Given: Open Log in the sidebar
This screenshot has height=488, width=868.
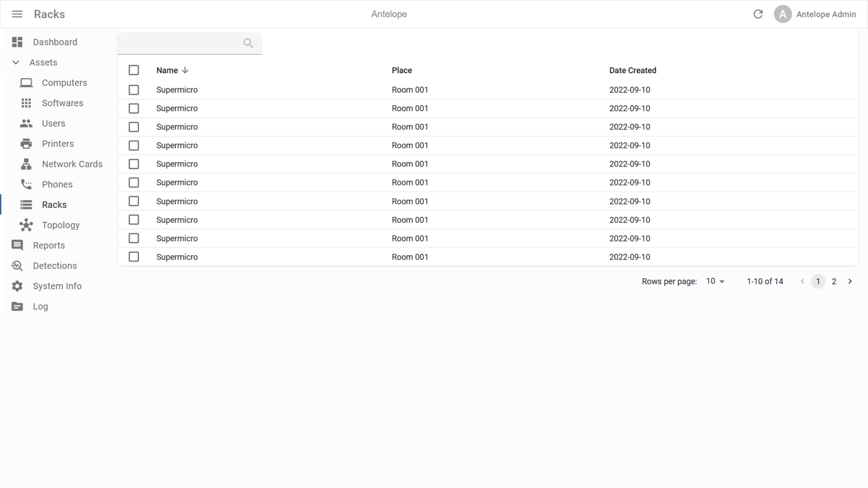Looking at the screenshot, I should pos(40,306).
